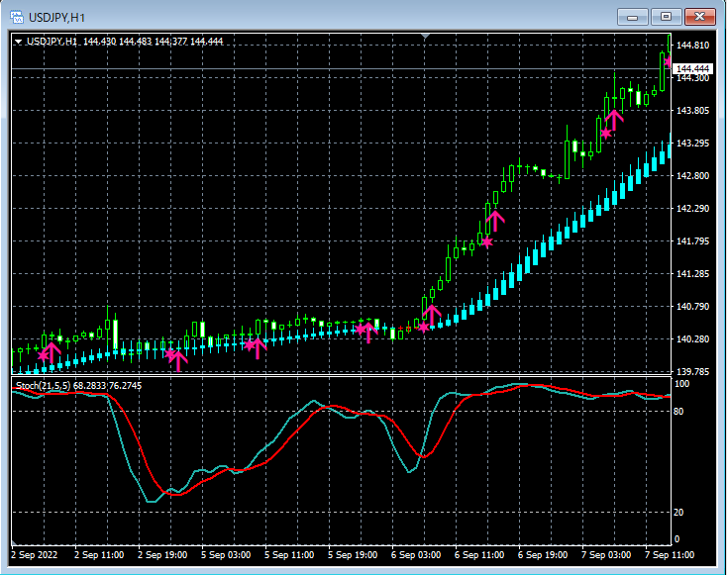Click the USDJPY chart window icon
Screen dimensions: 728x575
(x=18, y=16)
